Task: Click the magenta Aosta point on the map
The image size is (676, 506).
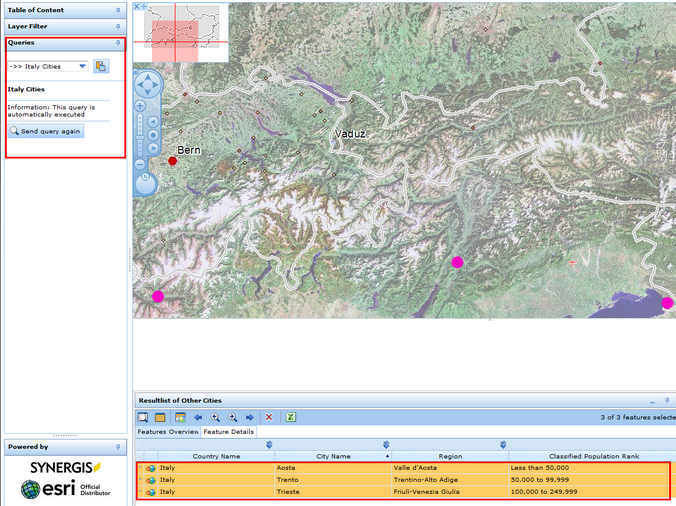Action: (x=158, y=297)
